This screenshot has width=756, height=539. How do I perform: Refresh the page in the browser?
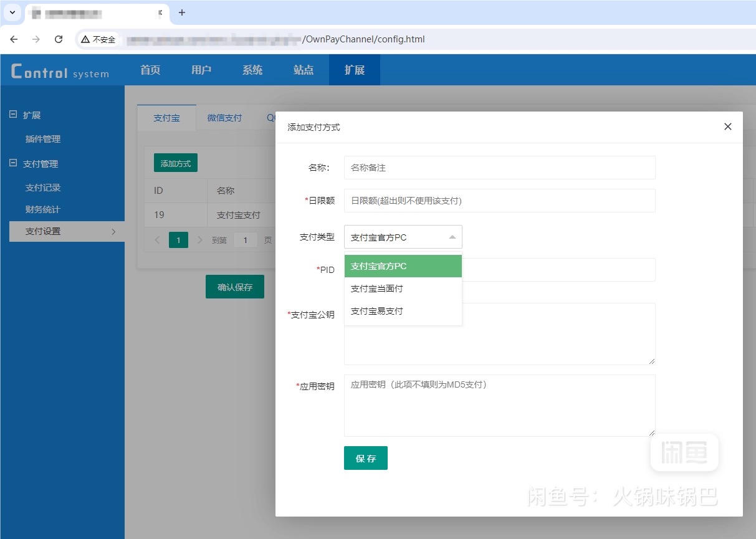pos(59,39)
